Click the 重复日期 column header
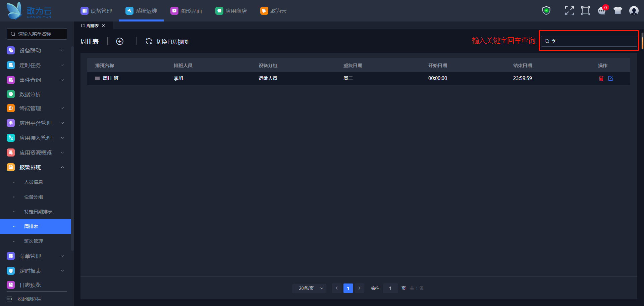 click(x=353, y=65)
